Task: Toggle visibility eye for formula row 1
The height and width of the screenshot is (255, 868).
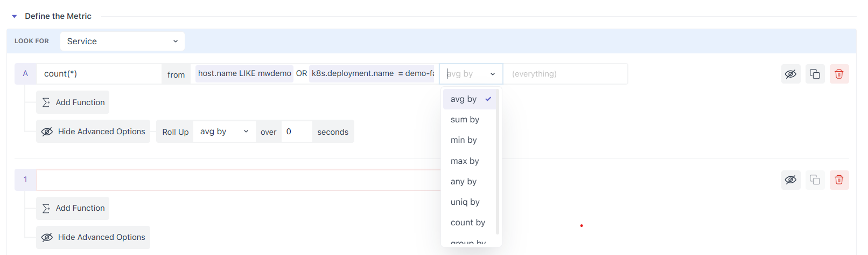Action: tap(790, 180)
